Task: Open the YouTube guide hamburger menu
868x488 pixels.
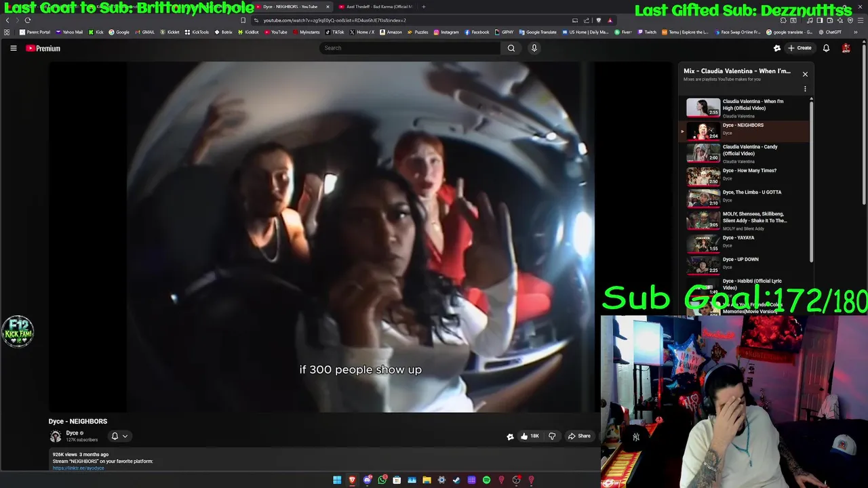Action: 13,48
